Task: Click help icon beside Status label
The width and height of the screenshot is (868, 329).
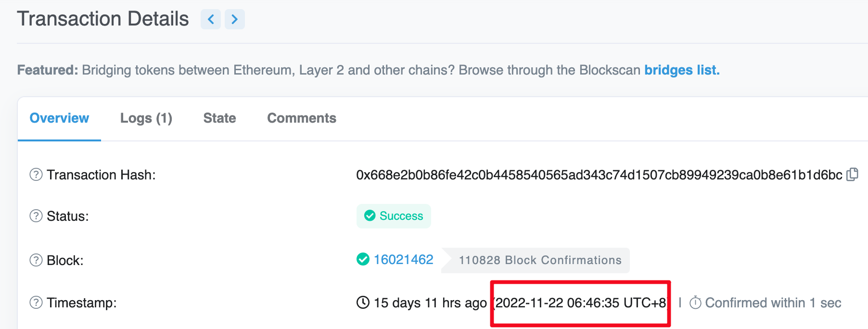Action: pos(36,216)
